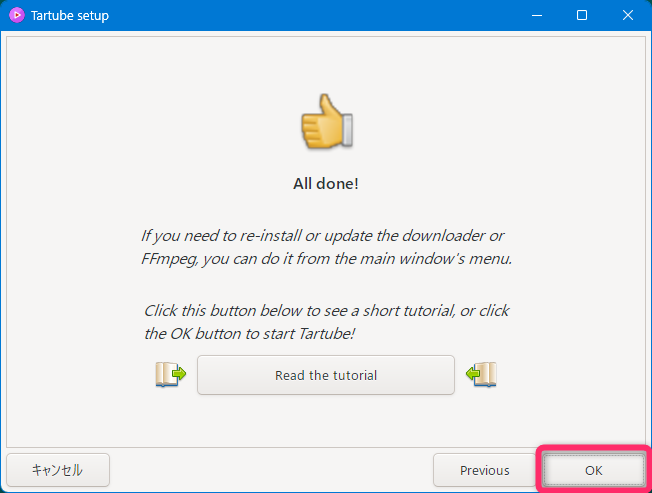This screenshot has width=652, height=493.
Task: Click the "Tartube setup" window title text
Action: [70, 16]
